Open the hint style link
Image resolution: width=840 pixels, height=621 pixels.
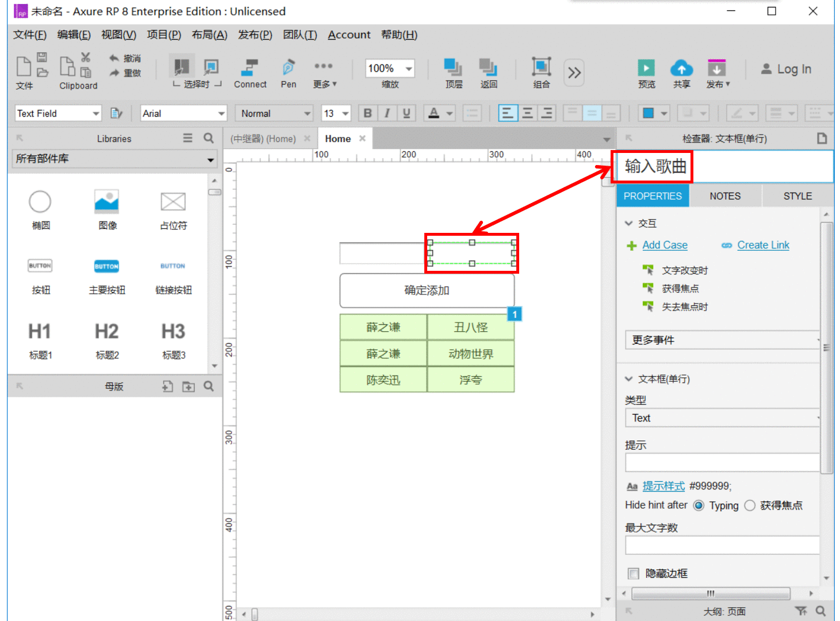(x=663, y=486)
